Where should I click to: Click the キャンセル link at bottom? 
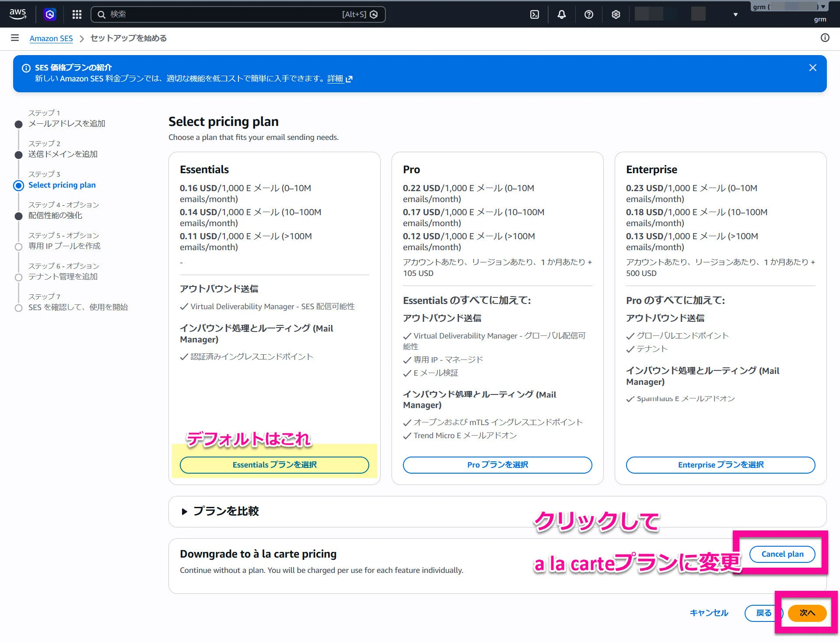[x=709, y=613]
